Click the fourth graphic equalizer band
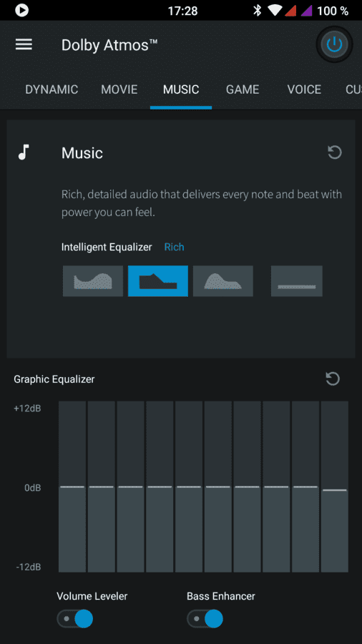Image resolution: width=362 pixels, height=644 pixels. 160,487
